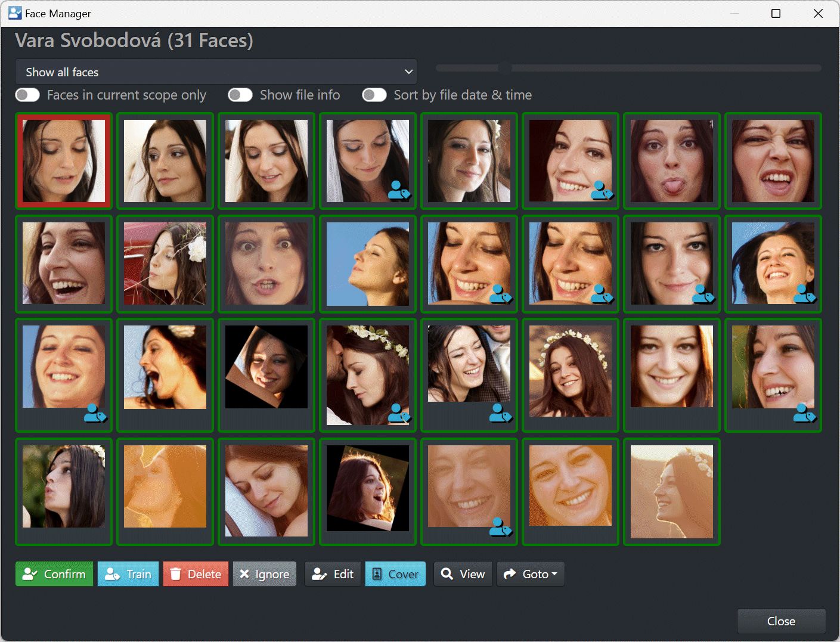This screenshot has width=840, height=642.
Task: Click the green Confirm button
Action: pyautogui.click(x=54, y=574)
